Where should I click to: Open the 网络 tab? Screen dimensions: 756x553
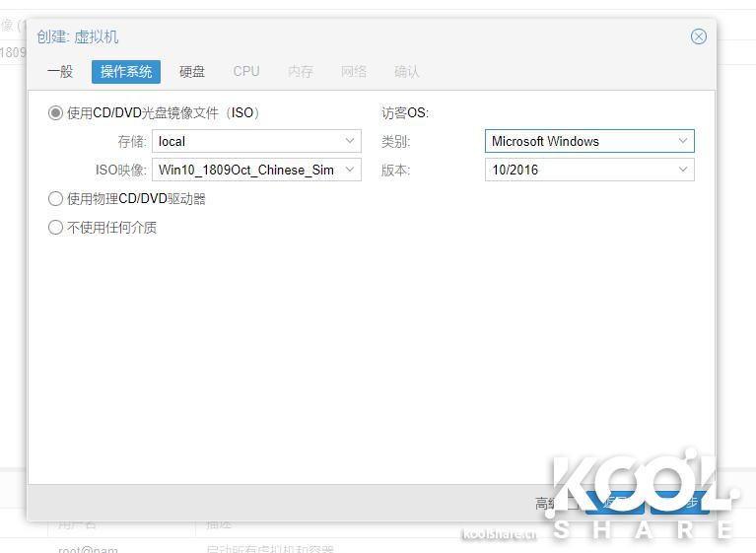point(354,72)
